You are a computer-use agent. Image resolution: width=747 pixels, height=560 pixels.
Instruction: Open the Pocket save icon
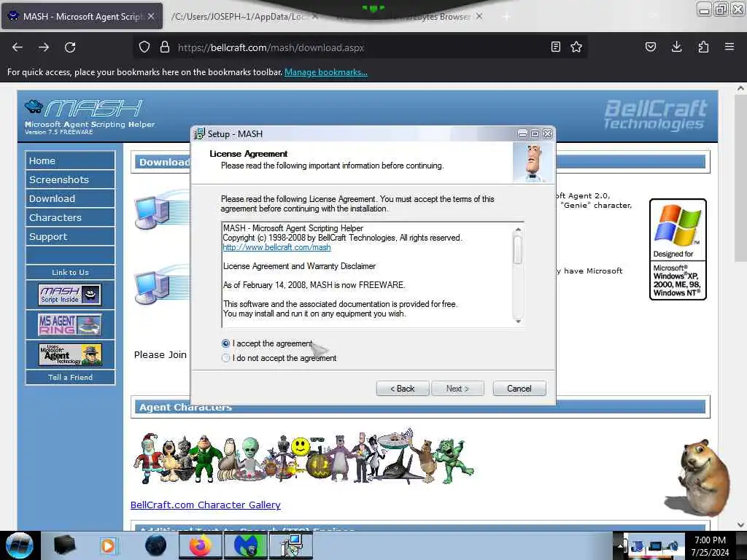click(x=650, y=47)
